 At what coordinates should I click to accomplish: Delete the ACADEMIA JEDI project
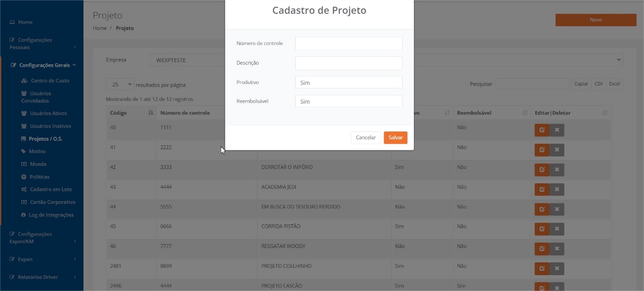click(557, 189)
